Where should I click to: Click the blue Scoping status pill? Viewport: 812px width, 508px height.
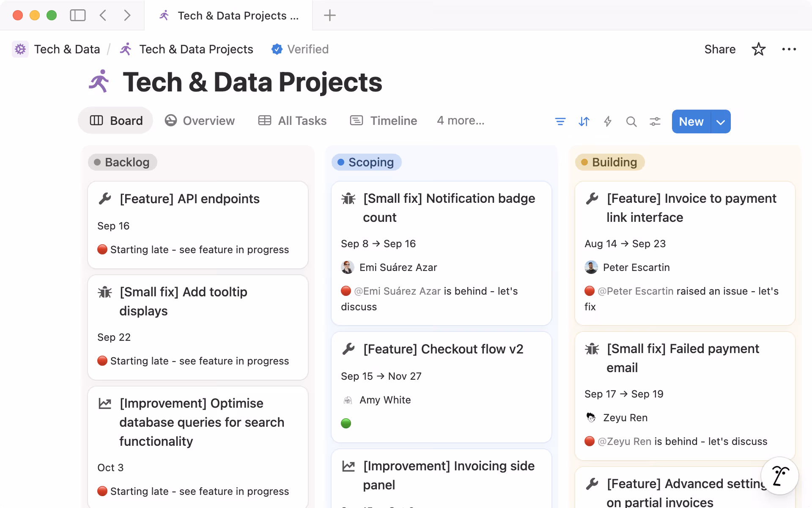[x=366, y=162]
